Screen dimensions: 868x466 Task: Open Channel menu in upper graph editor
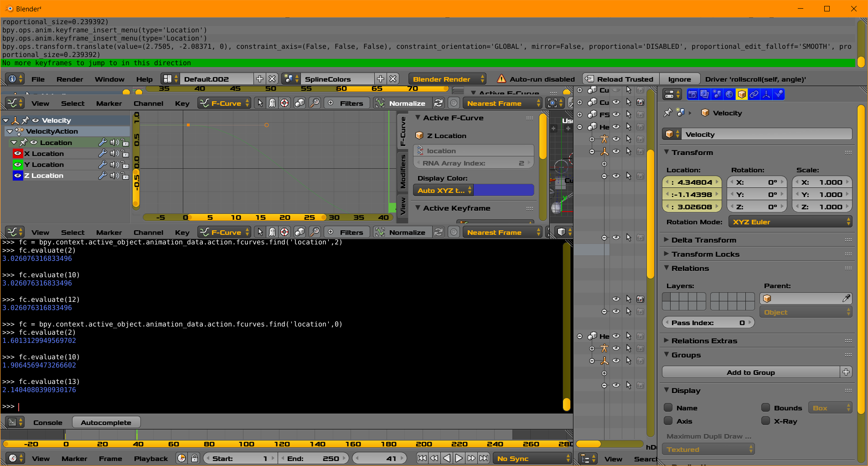click(148, 103)
